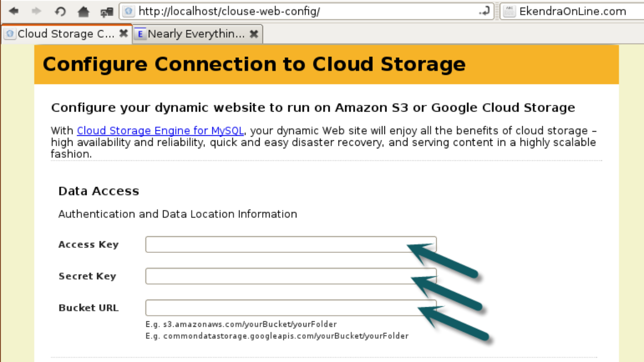Click the search engine icon beside EkendraOnLine.com
644x362 pixels.
click(x=510, y=11)
